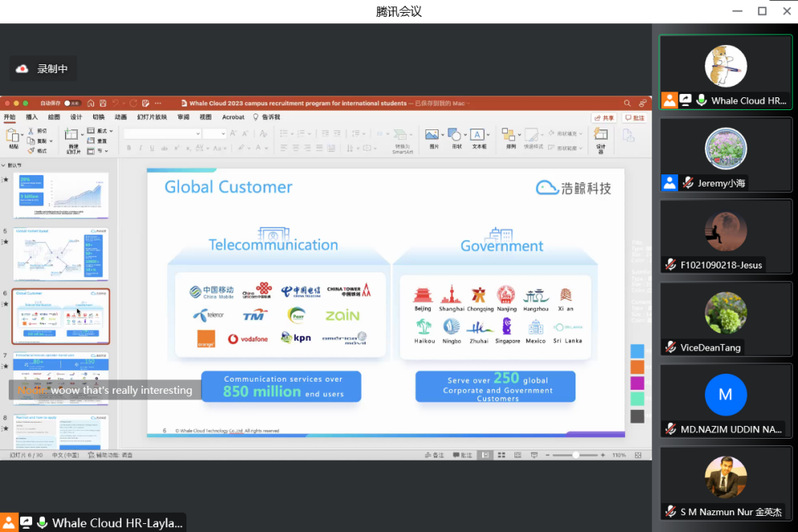The height and width of the screenshot is (532, 798).
Task: Toggle Underline formatting
Action: [152, 148]
